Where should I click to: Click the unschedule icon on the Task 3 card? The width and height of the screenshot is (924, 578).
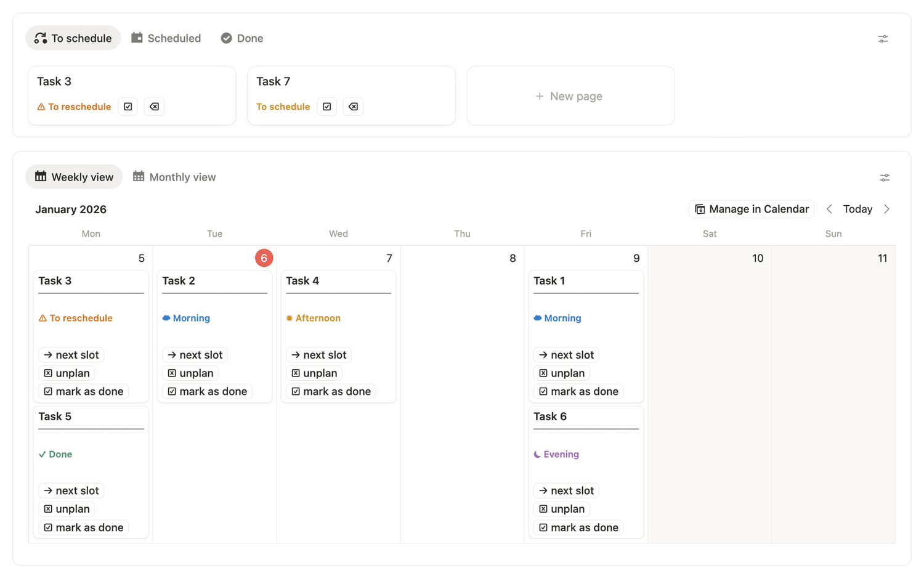tap(154, 107)
